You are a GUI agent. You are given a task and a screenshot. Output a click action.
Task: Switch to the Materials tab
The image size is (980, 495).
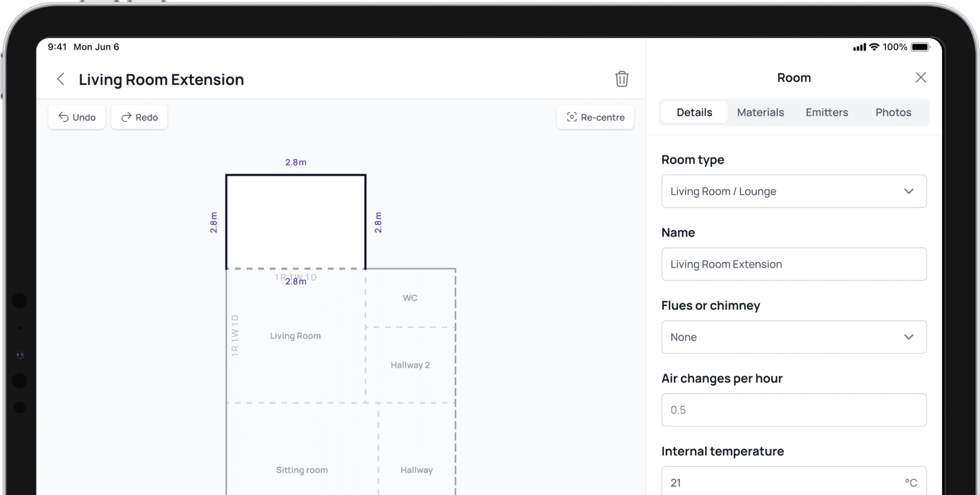coord(760,112)
